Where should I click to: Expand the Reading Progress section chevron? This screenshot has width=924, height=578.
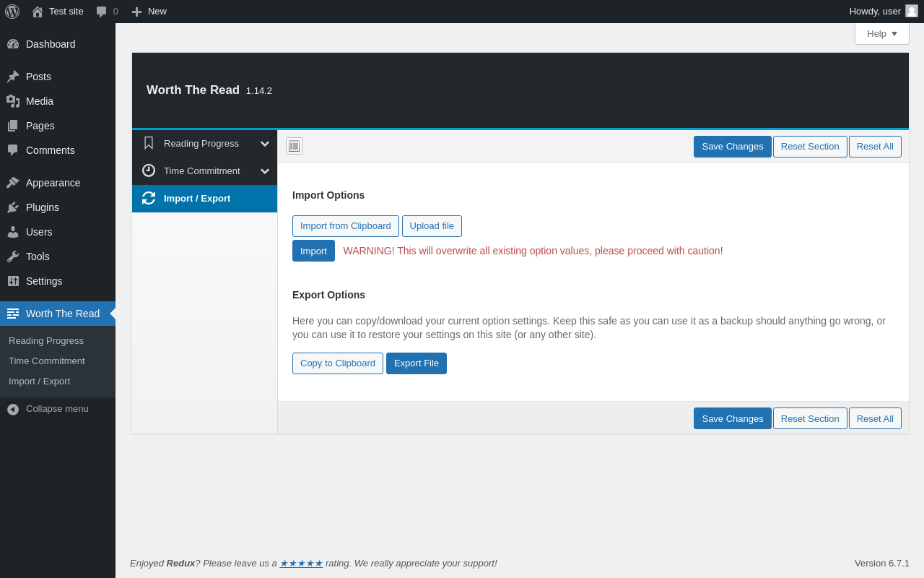click(x=265, y=144)
